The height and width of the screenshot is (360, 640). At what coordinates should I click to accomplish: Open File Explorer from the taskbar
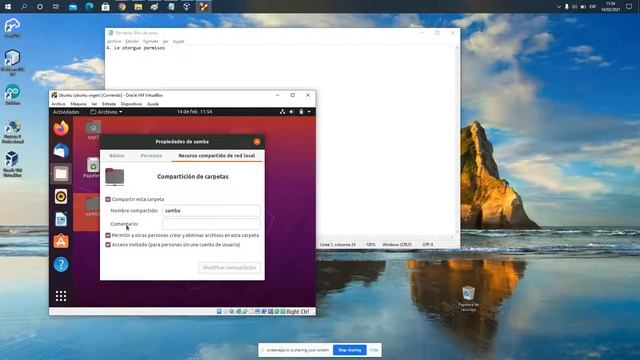[138, 7]
